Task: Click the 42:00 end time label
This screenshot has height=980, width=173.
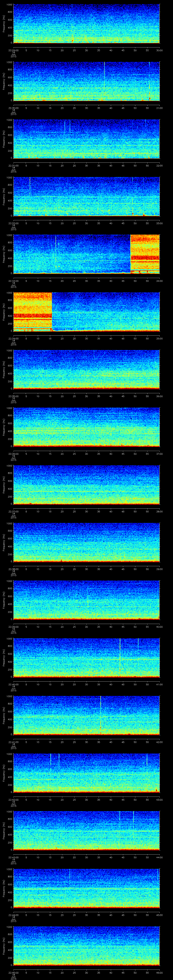Action: [x=160, y=742]
